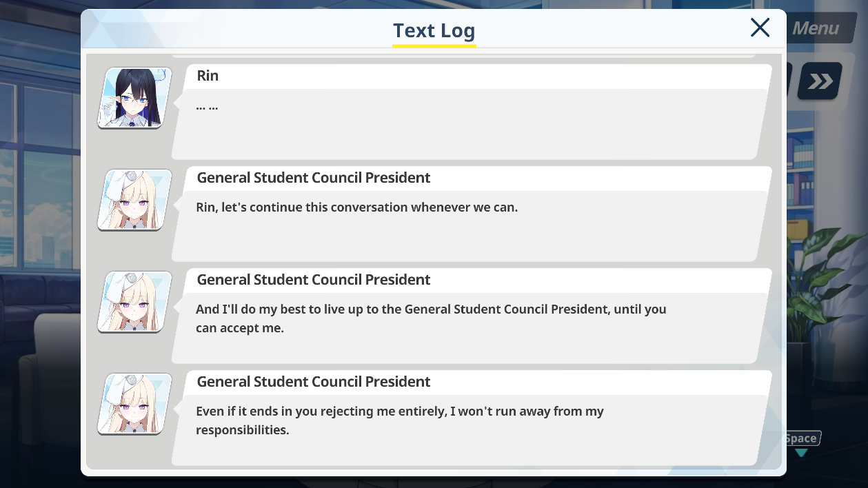
Task: Select the Text Log title heading
Action: pos(434,30)
